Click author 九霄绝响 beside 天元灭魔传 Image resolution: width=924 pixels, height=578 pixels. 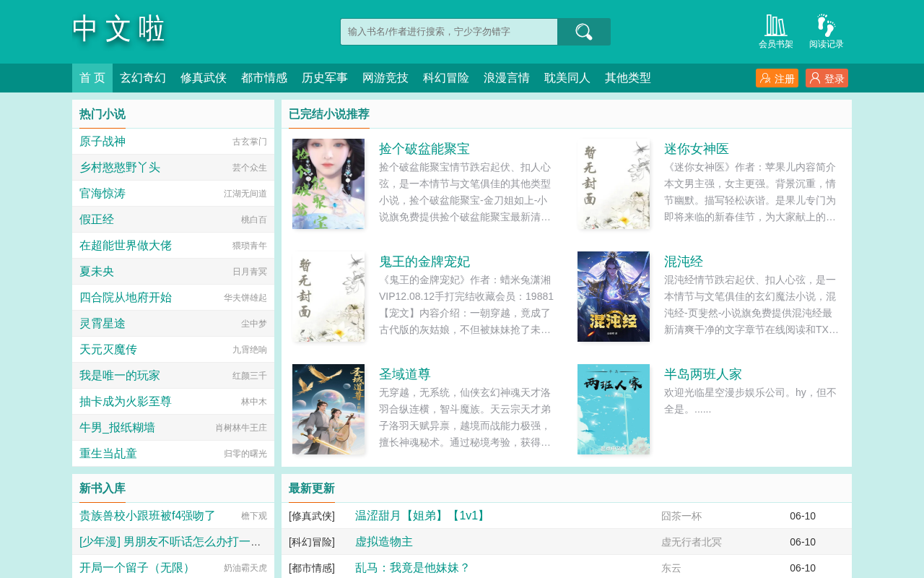coord(250,350)
